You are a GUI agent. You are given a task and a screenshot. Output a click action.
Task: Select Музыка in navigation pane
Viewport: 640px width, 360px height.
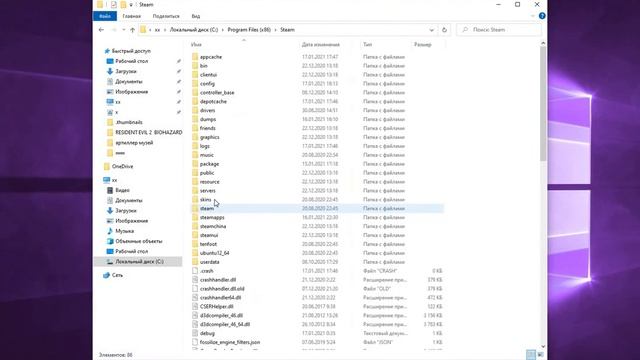click(124, 231)
